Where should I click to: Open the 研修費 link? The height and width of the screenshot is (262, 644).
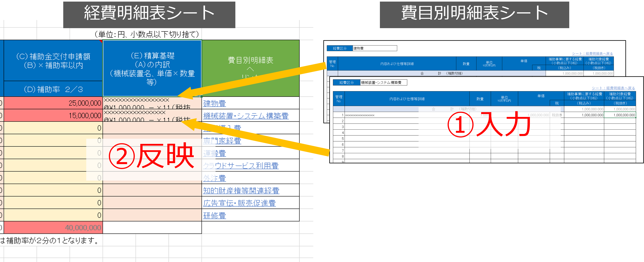pyautogui.click(x=215, y=215)
